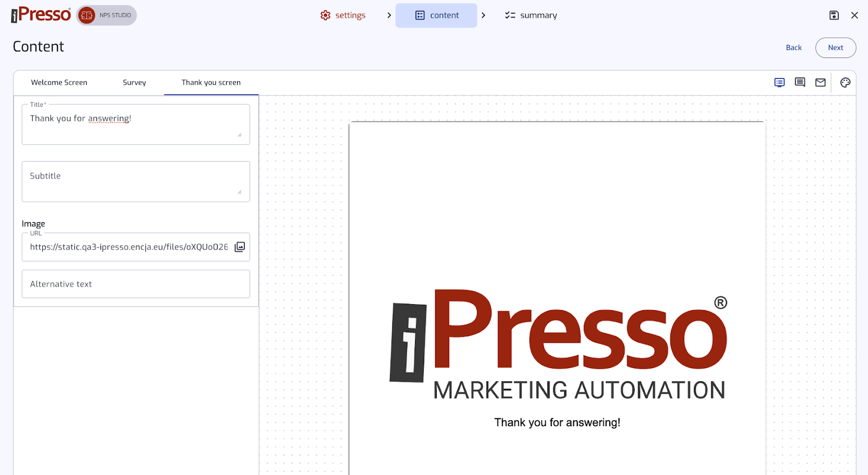
Task: Click 'Thank you for answering!' preview text
Action: (x=557, y=422)
